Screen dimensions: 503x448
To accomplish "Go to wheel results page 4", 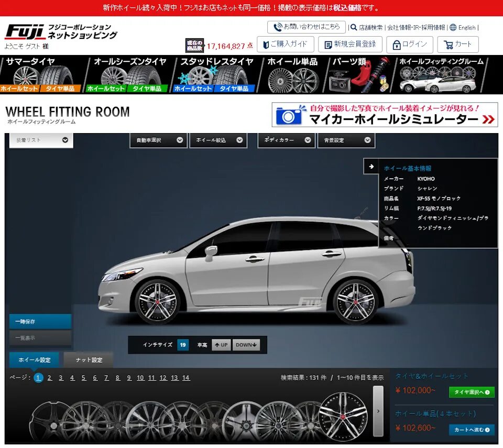I will coord(72,378).
